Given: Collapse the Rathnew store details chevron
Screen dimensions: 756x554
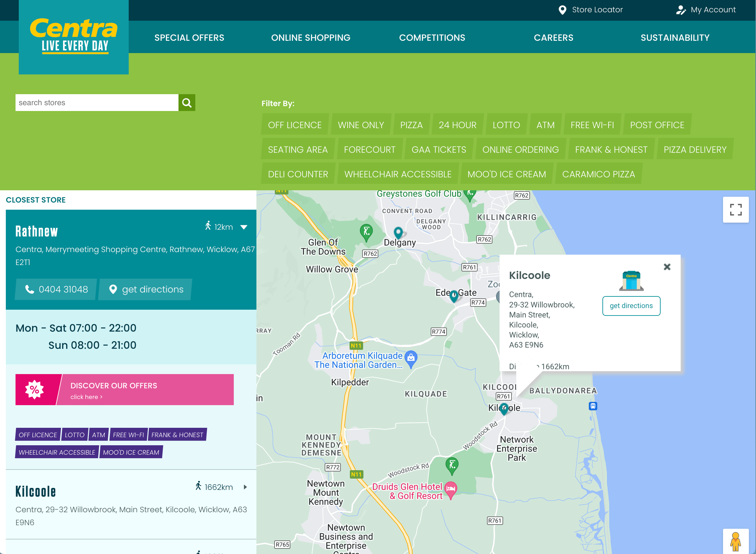Looking at the screenshot, I should coord(243,227).
